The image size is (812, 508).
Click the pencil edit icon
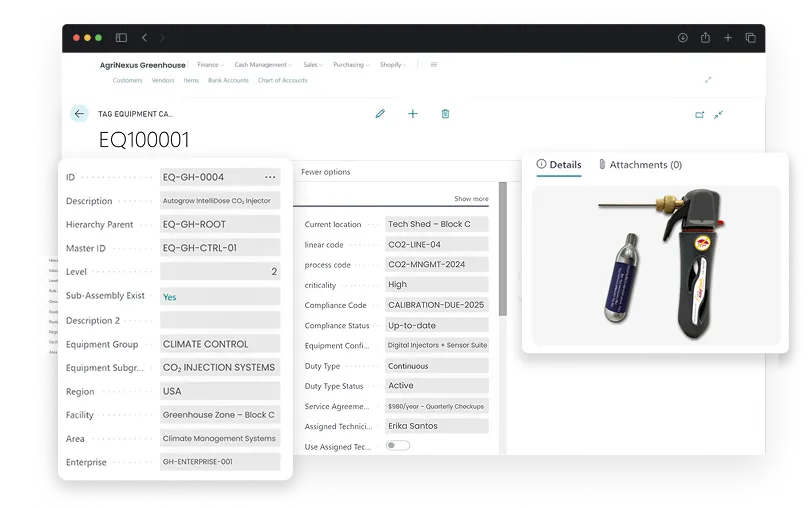pyautogui.click(x=380, y=114)
